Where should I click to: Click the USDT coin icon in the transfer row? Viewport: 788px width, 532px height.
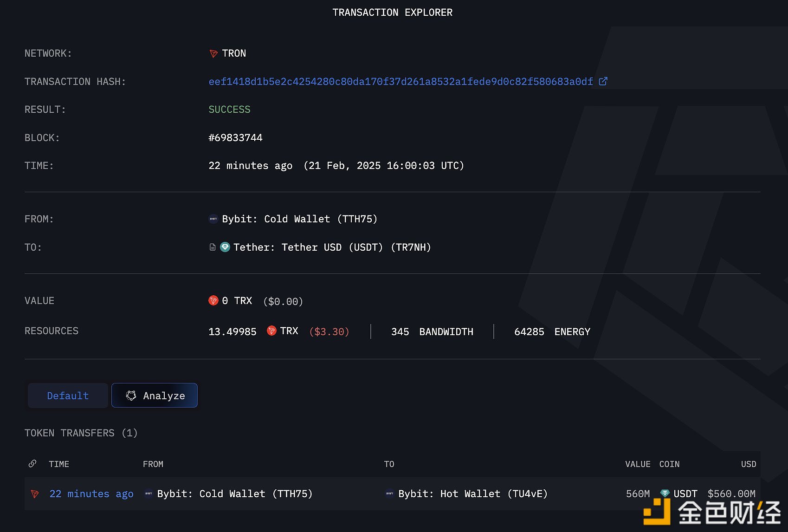coord(665,493)
